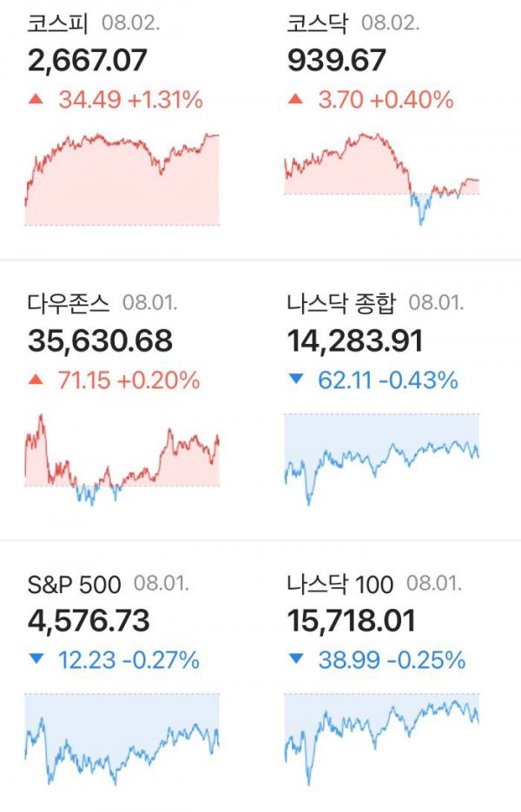Click the 15,718.01 index value

click(352, 621)
